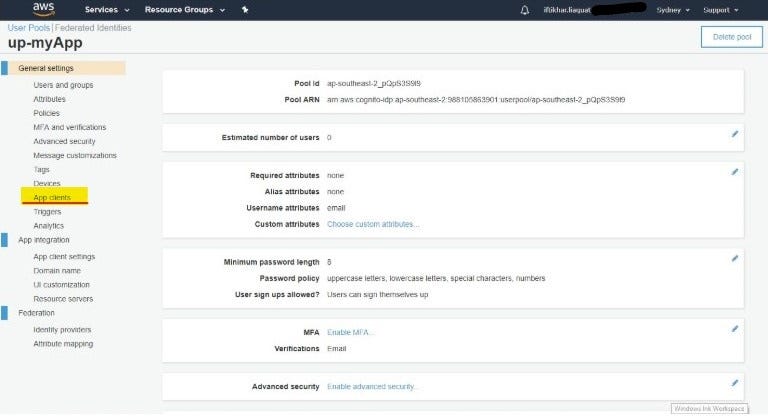Open Federated Identities link
This screenshot has width=768, height=416.
[x=93, y=28]
